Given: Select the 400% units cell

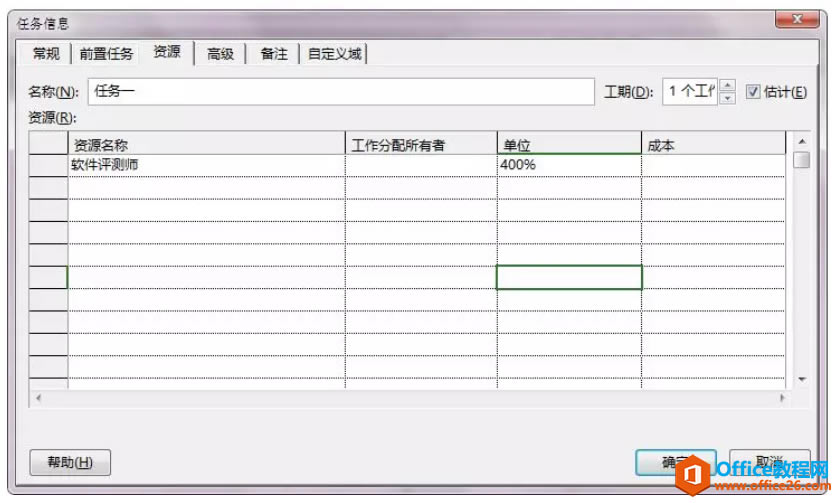Looking at the screenshot, I should pyautogui.click(x=569, y=166).
